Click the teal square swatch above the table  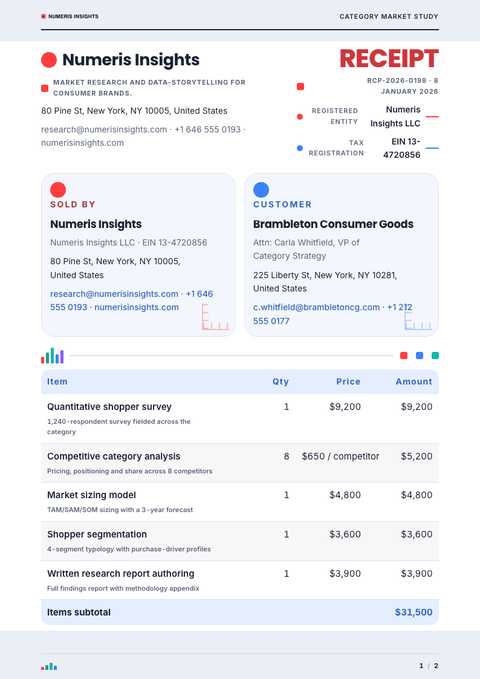(x=435, y=356)
